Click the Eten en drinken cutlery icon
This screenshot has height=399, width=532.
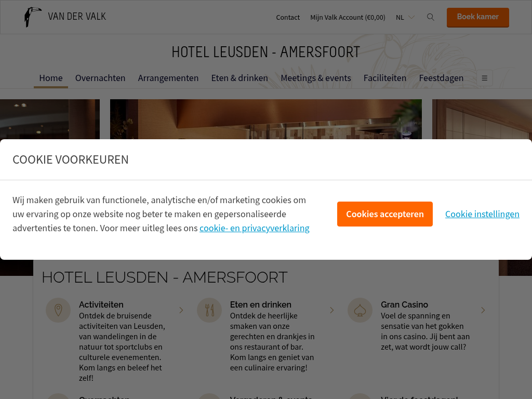[209, 310]
